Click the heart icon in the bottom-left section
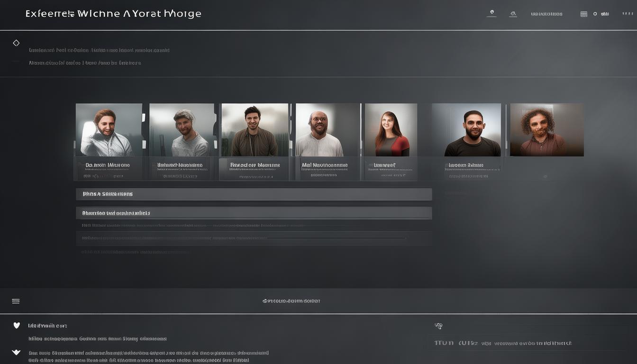This screenshot has height=364, width=637. 17,326
